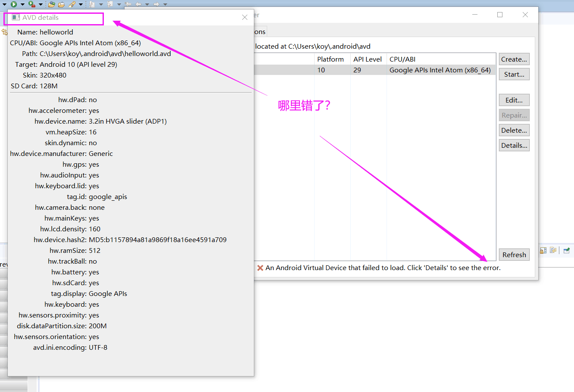Click the disk.dataPartition.size value '200M'

coord(98,326)
